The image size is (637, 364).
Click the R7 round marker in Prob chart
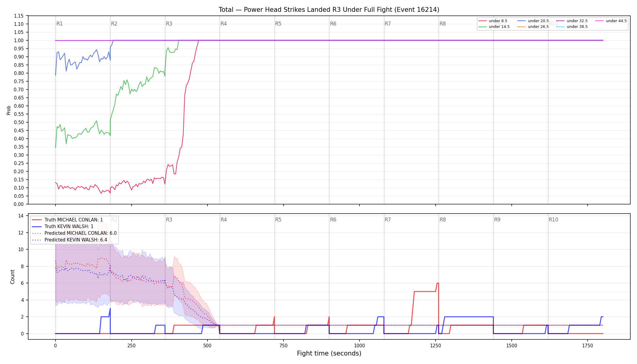coord(388,24)
